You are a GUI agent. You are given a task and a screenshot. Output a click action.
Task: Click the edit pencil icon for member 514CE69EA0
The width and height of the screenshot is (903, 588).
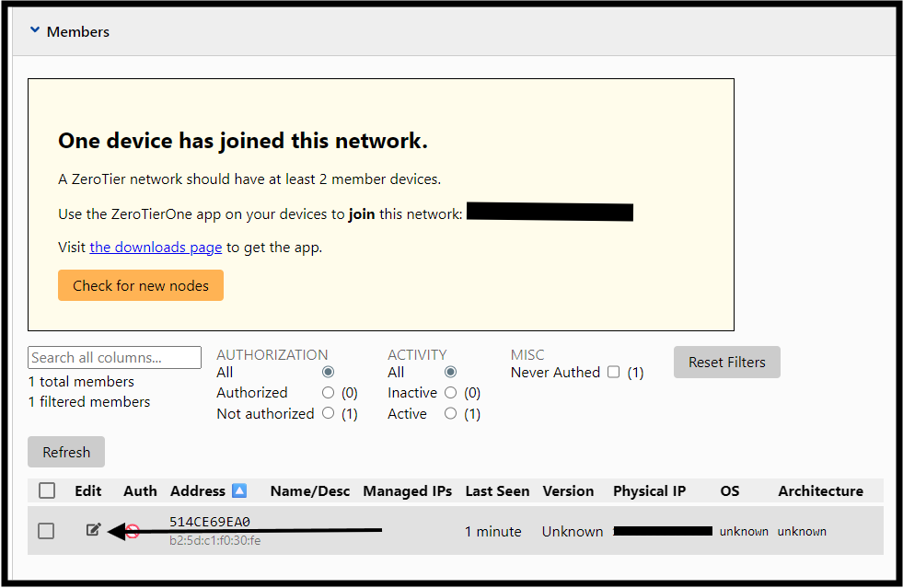click(93, 530)
